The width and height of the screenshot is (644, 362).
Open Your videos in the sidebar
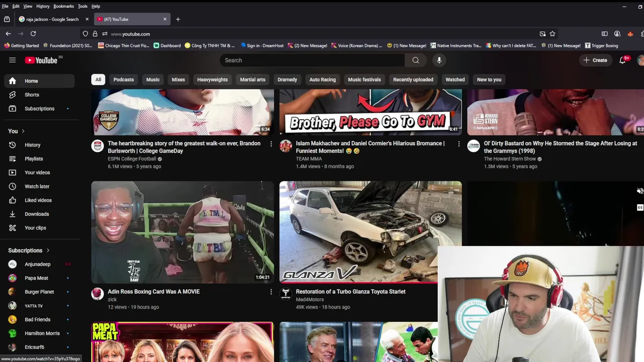pos(39,172)
